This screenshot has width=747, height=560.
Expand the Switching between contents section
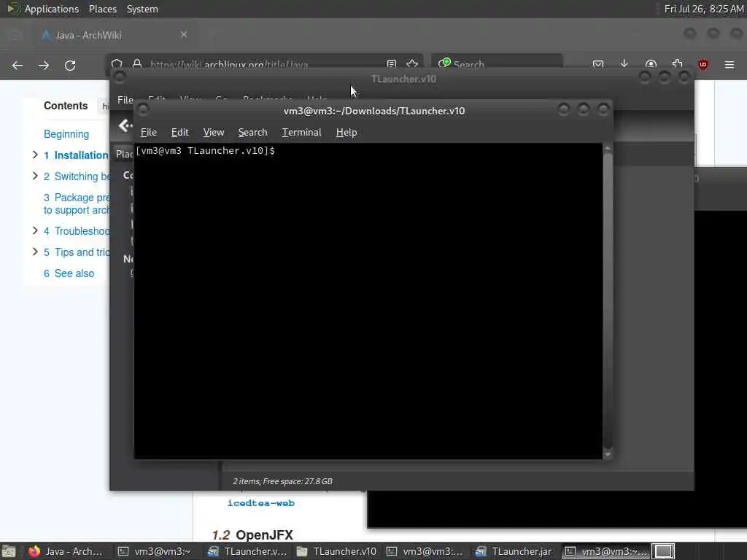click(35, 176)
